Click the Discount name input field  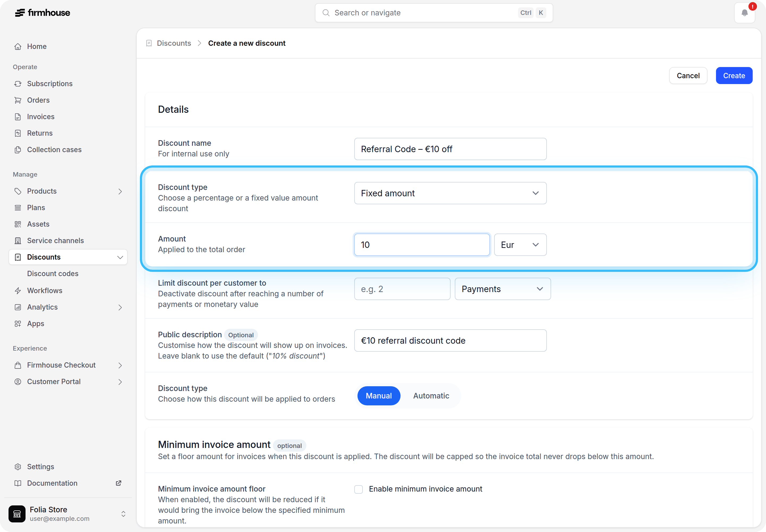point(450,149)
